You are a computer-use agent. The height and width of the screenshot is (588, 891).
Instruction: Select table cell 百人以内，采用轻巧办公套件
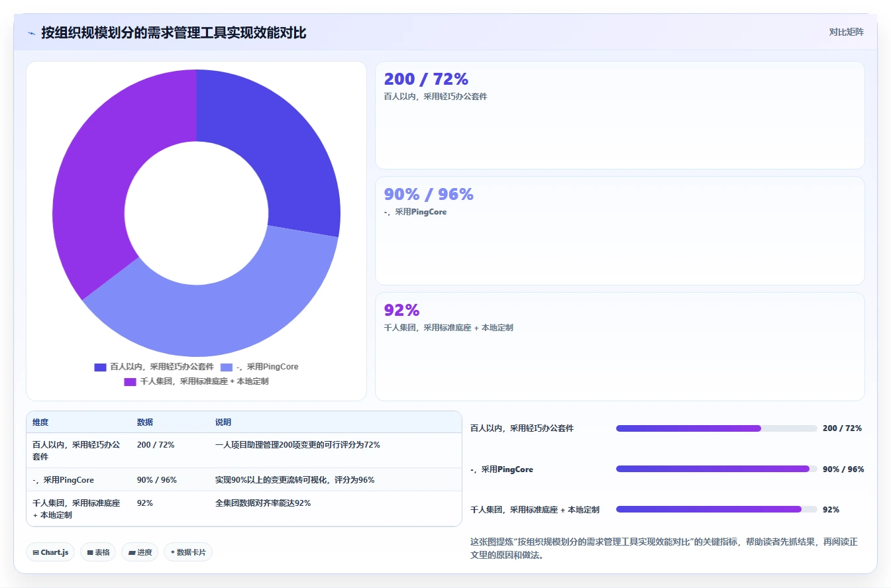(x=77, y=451)
